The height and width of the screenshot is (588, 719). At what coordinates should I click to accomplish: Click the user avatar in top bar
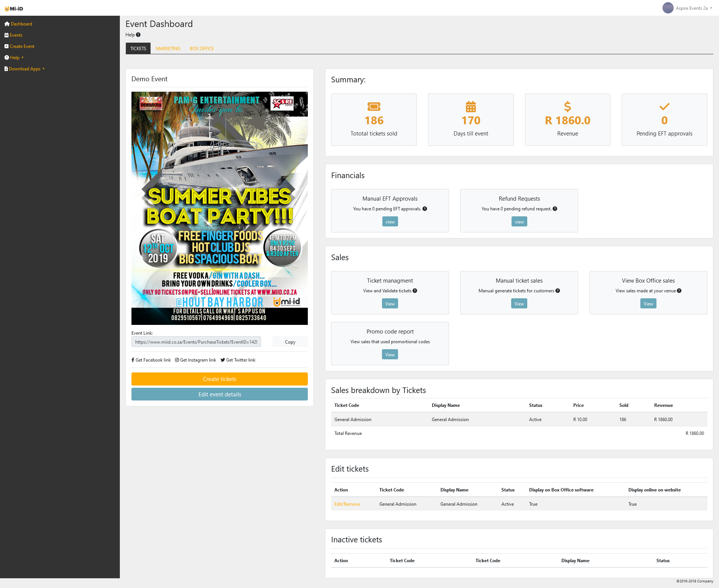(668, 8)
